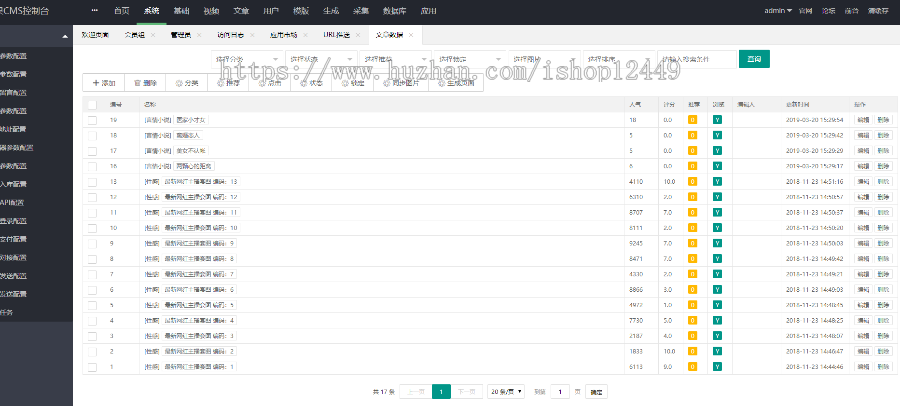900x406 pixels.
Task: Open the admin user dropdown
Action: coord(778,11)
